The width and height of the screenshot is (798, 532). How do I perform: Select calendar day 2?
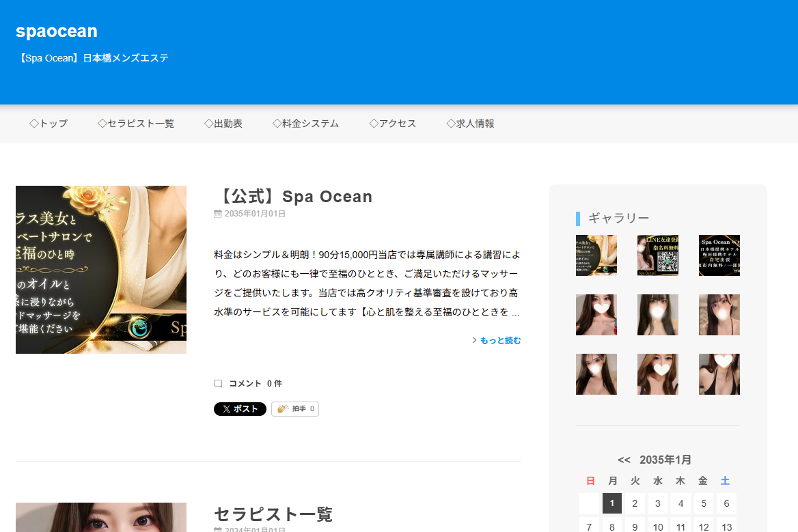(635, 503)
